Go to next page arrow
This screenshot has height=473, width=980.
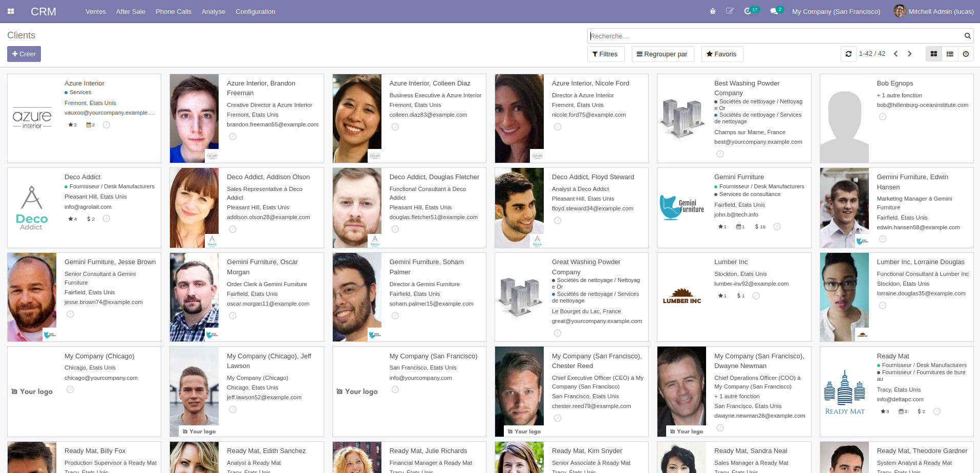pyautogui.click(x=910, y=54)
